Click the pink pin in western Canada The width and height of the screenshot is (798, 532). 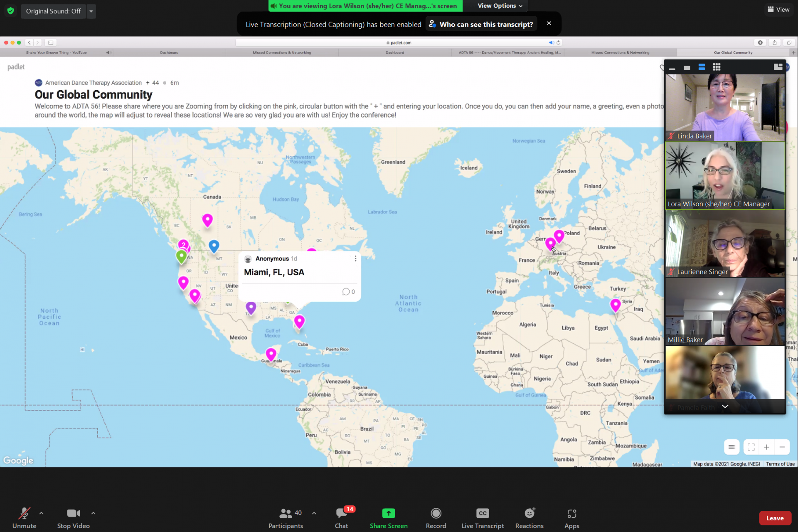coord(207,220)
